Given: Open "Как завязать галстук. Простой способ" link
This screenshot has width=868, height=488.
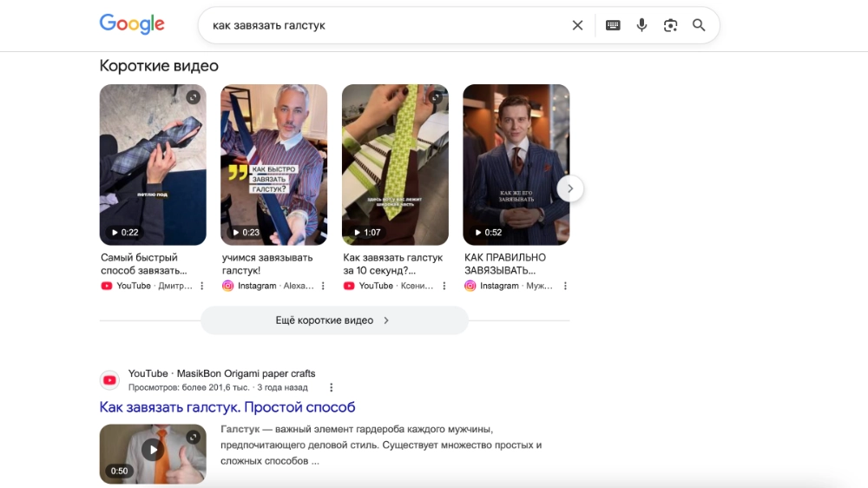Looking at the screenshot, I should click(x=227, y=407).
